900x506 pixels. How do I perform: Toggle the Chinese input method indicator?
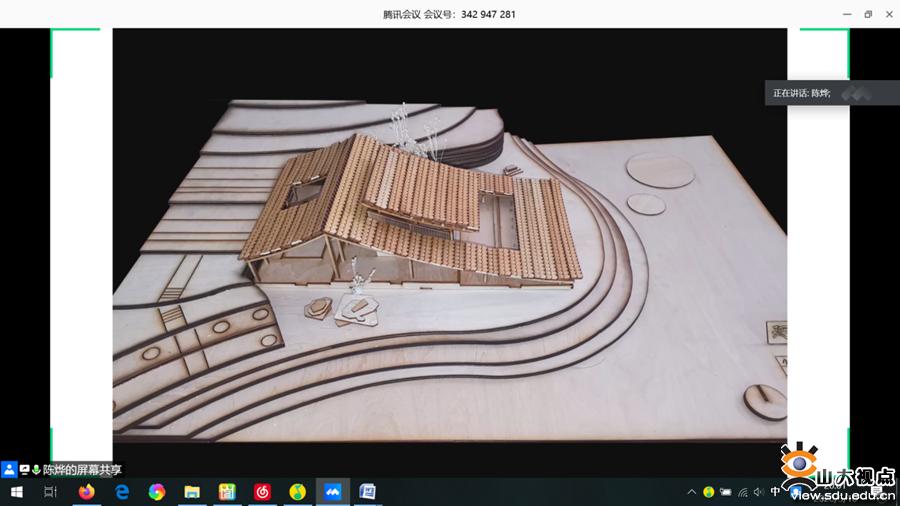(x=775, y=492)
